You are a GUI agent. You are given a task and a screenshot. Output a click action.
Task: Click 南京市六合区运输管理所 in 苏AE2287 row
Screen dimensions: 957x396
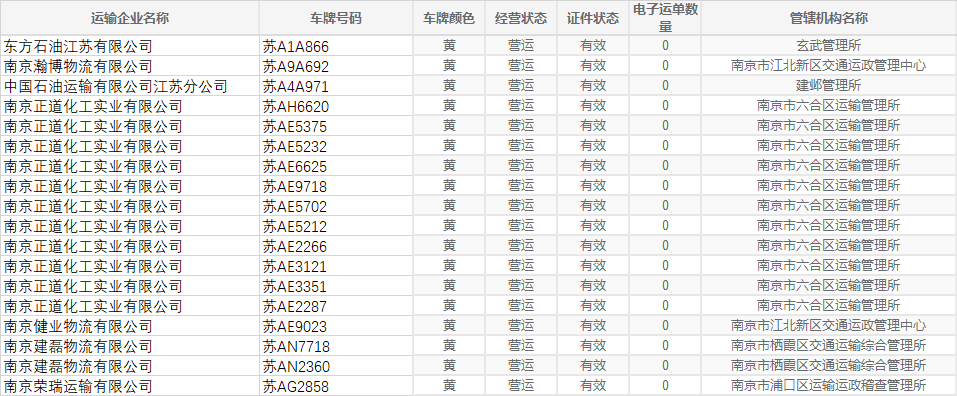pyautogui.click(x=829, y=306)
